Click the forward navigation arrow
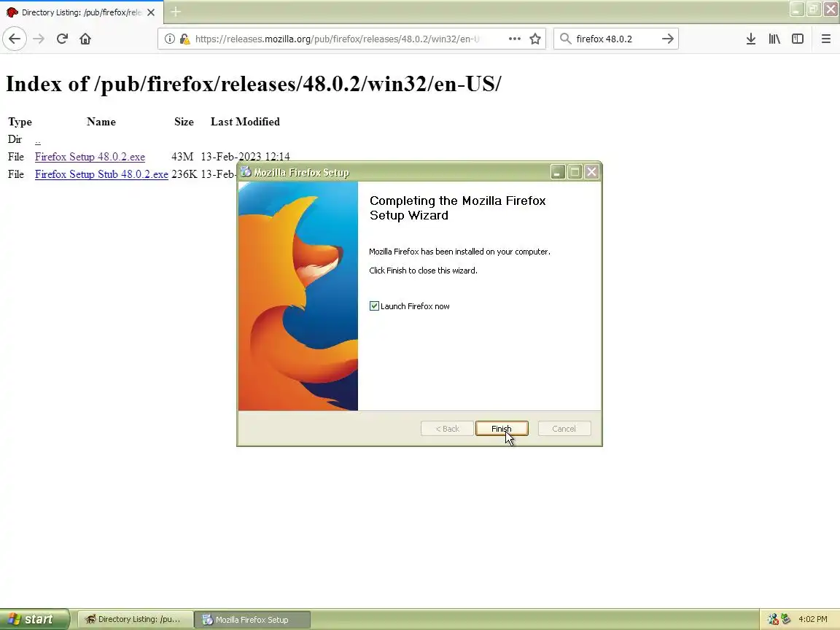Image resolution: width=840 pixels, height=630 pixels. point(39,39)
